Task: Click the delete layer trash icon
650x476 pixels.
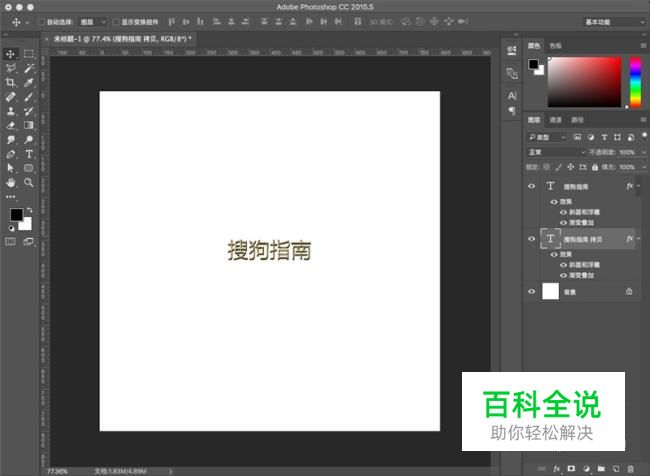Action: point(630,468)
